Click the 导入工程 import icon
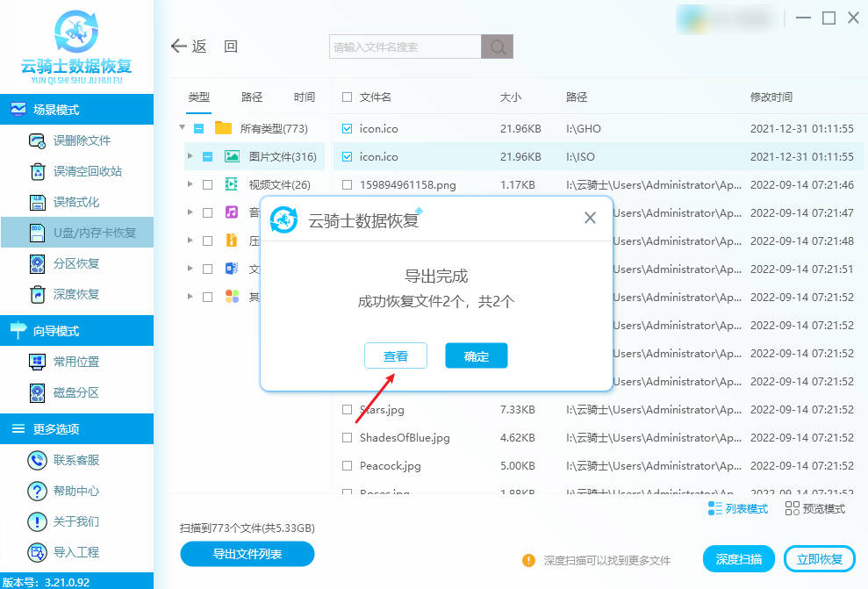The height and width of the screenshot is (589, 868). 37,552
